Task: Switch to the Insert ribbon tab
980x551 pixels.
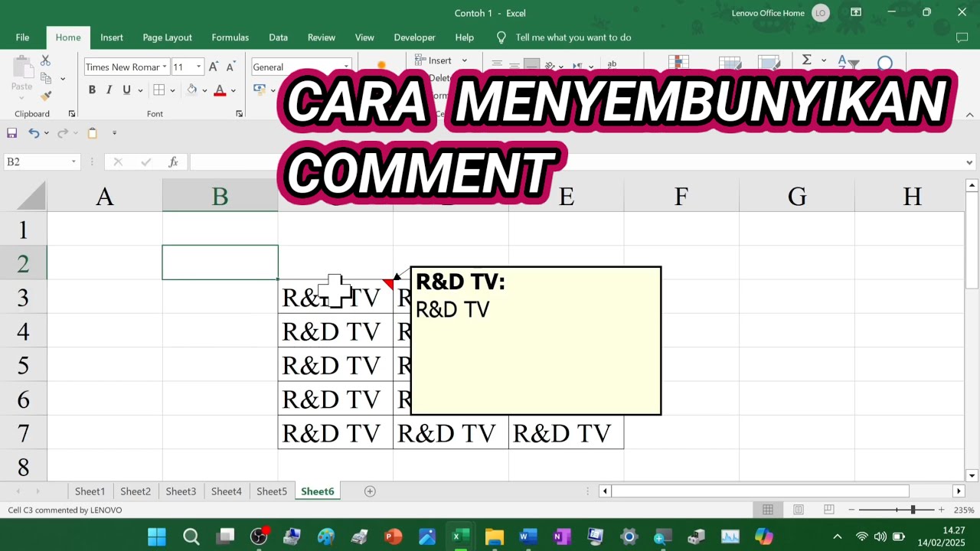Action: (112, 37)
